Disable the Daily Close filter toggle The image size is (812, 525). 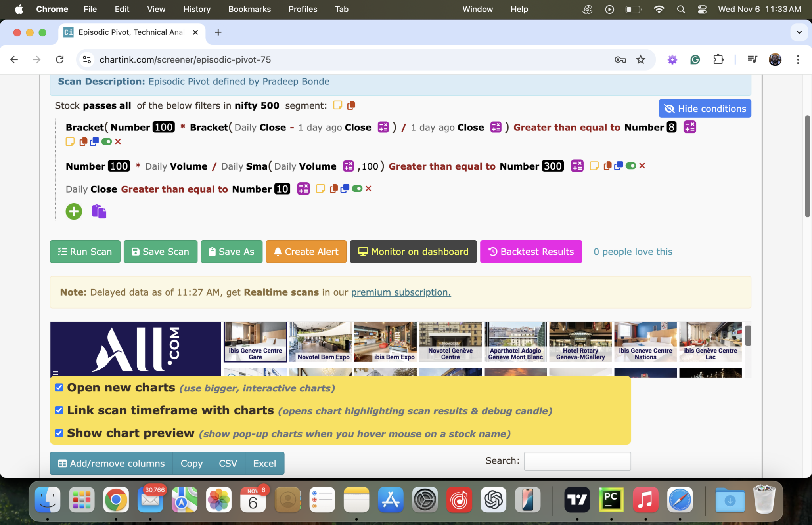357,189
